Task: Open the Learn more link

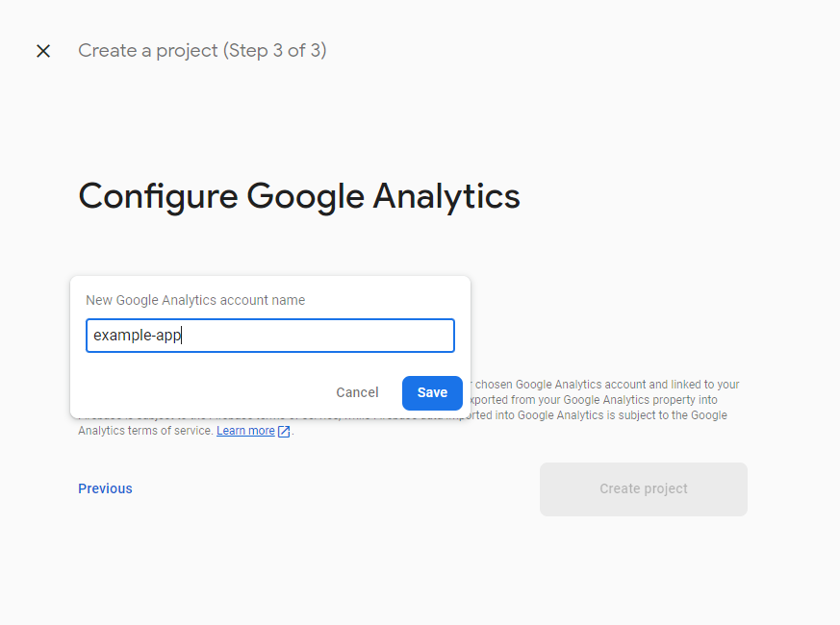Action: coord(245,431)
